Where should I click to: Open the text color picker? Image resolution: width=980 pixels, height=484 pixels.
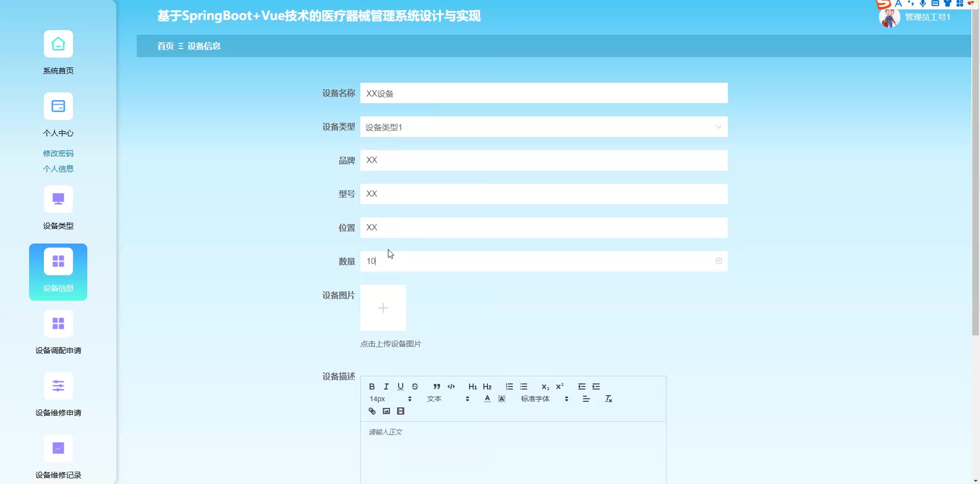point(487,399)
